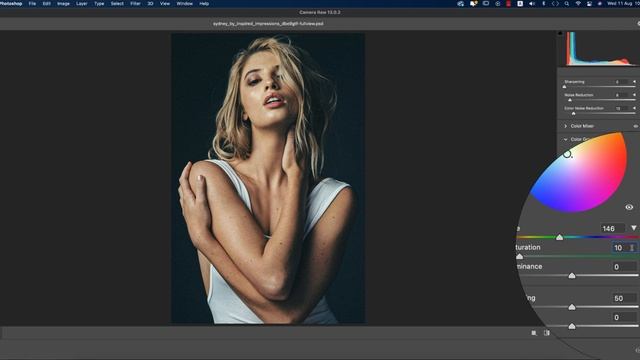The image size is (640, 360).
Task: Click the Balance value field showing 0
Action: [x=624, y=317]
